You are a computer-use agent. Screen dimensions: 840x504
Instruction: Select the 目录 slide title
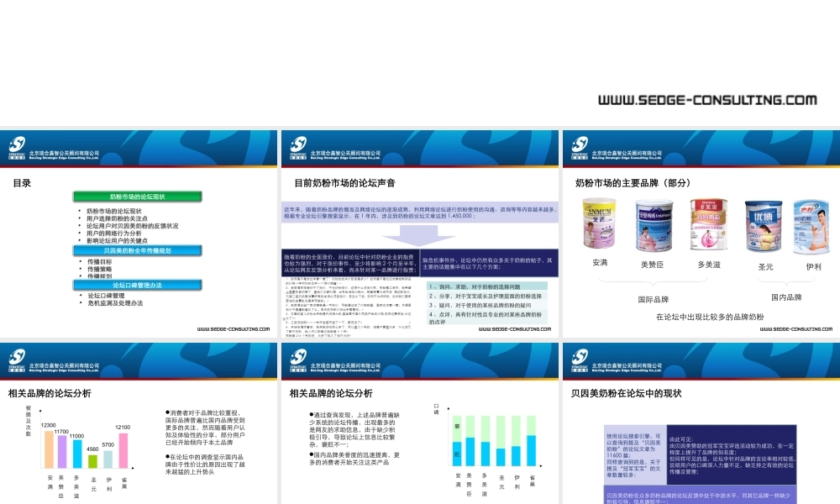click(22, 183)
